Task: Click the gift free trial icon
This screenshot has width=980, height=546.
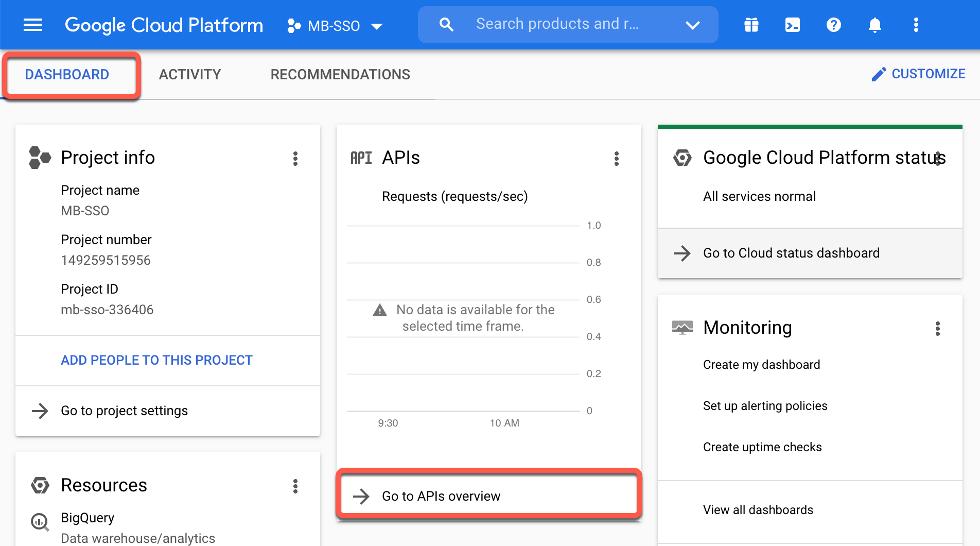Action: tap(751, 25)
